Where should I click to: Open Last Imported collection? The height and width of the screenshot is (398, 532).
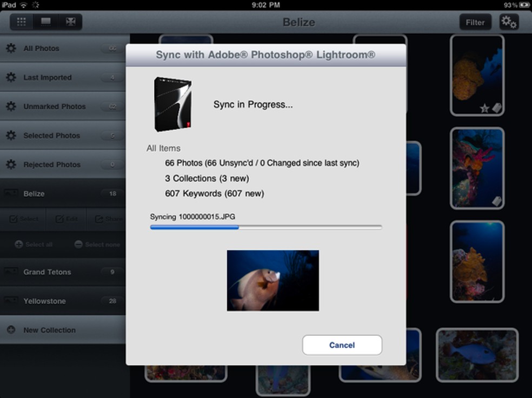(x=63, y=78)
